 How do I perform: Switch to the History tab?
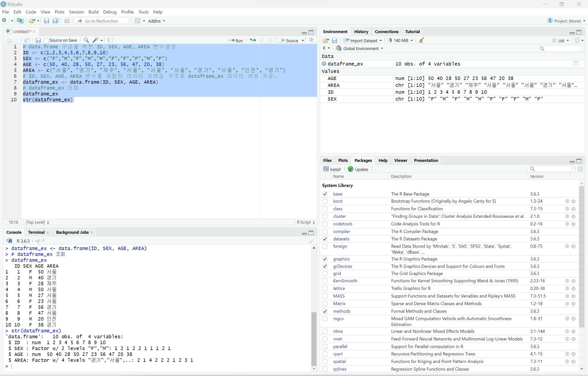coord(361,32)
